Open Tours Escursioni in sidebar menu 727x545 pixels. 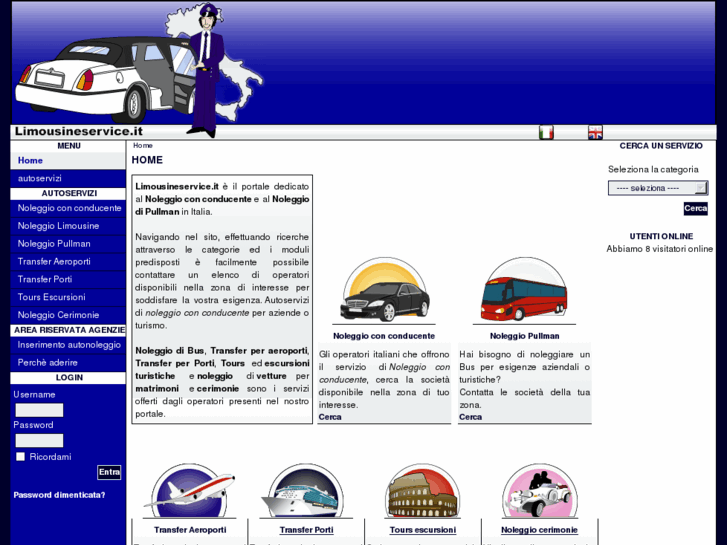[68, 297]
